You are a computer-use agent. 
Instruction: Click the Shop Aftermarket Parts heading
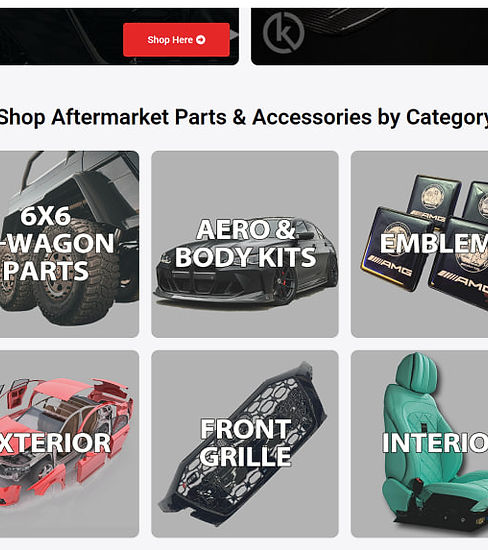[243, 117]
